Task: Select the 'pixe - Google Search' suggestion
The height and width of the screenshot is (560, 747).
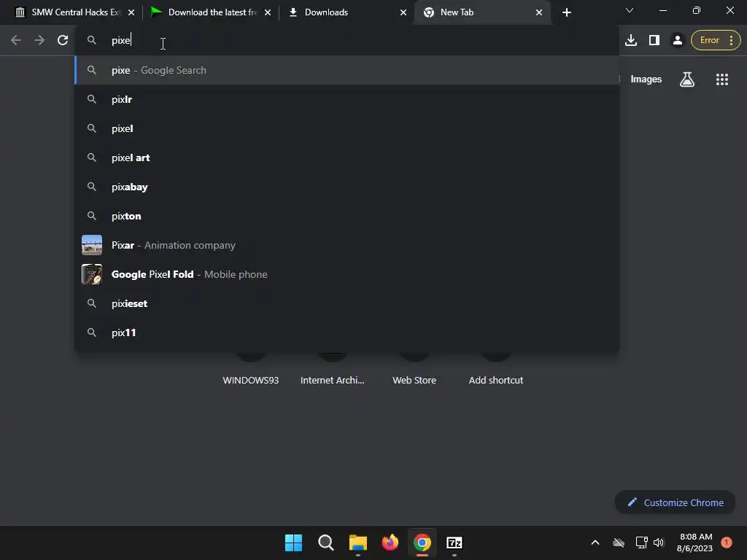Action: click(347, 70)
